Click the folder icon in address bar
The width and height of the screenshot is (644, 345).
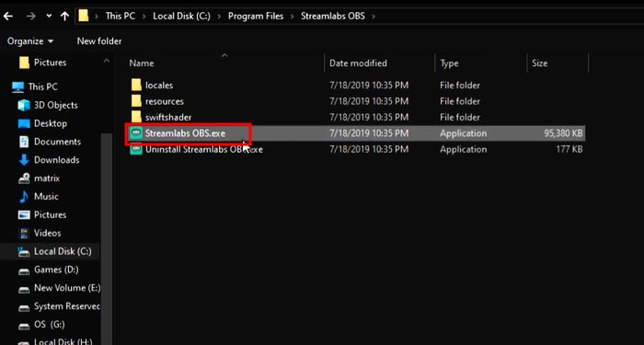pos(84,16)
